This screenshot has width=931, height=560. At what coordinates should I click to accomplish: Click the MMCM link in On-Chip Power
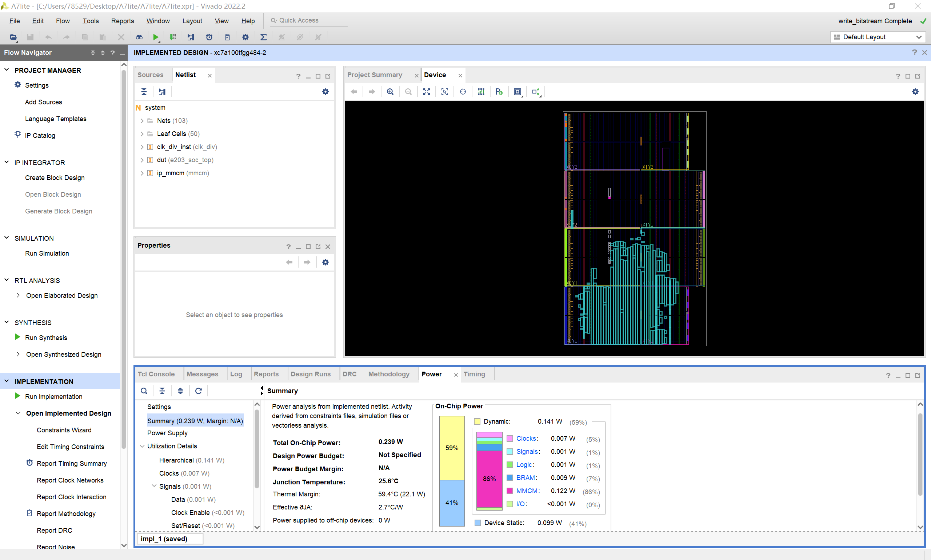click(x=527, y=491)
